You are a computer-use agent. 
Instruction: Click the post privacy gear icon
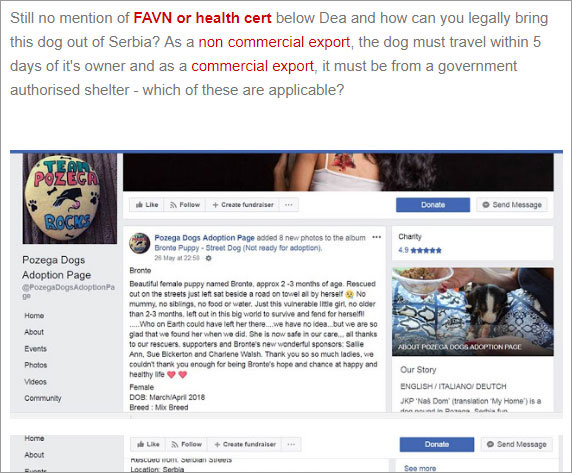(x=208, y=258)
